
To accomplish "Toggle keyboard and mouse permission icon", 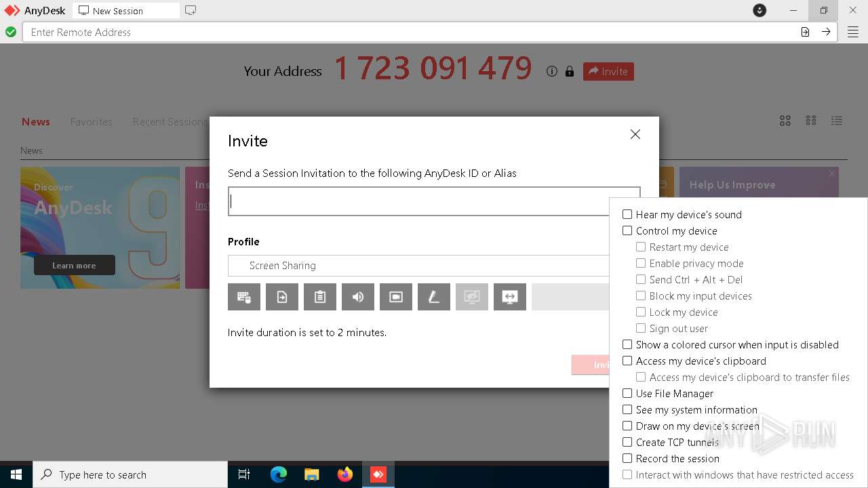I will click(x=244, y=297).
